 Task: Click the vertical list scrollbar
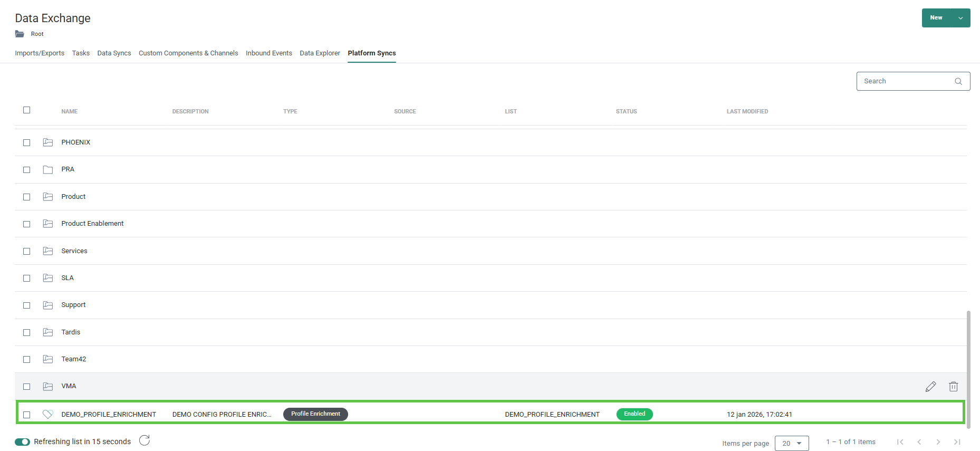(968, 369)
